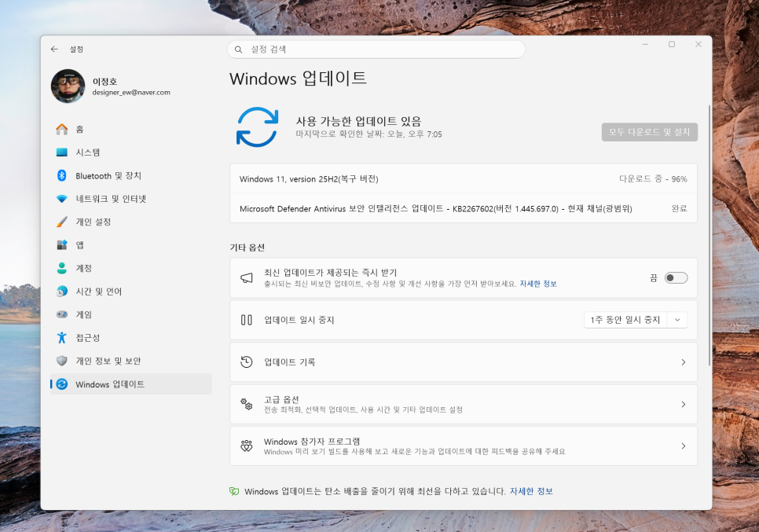Click the history clock icon for 업데이트 기록
This screenshot has height=532, width=759.
(x=247, y=362)
